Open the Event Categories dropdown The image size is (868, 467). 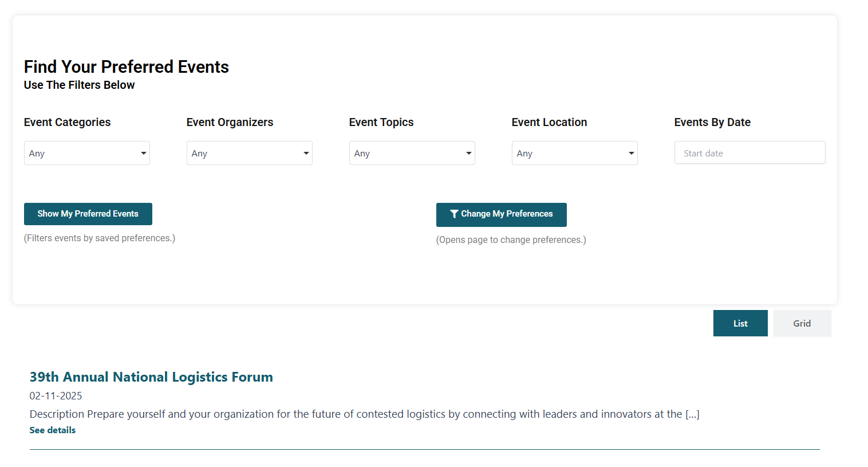point(87,153)
